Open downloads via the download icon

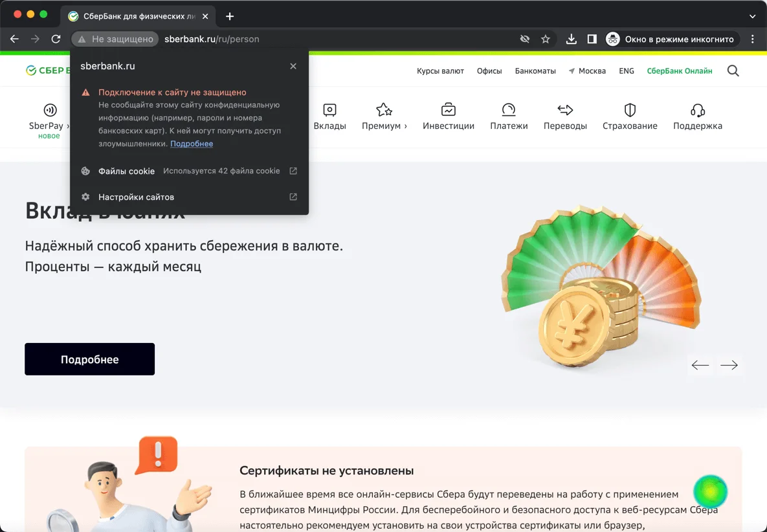pyautogui.click(x=571, y=39)
